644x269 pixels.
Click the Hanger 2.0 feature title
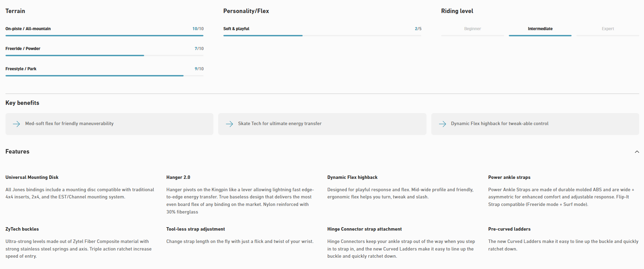coord(178,177)
